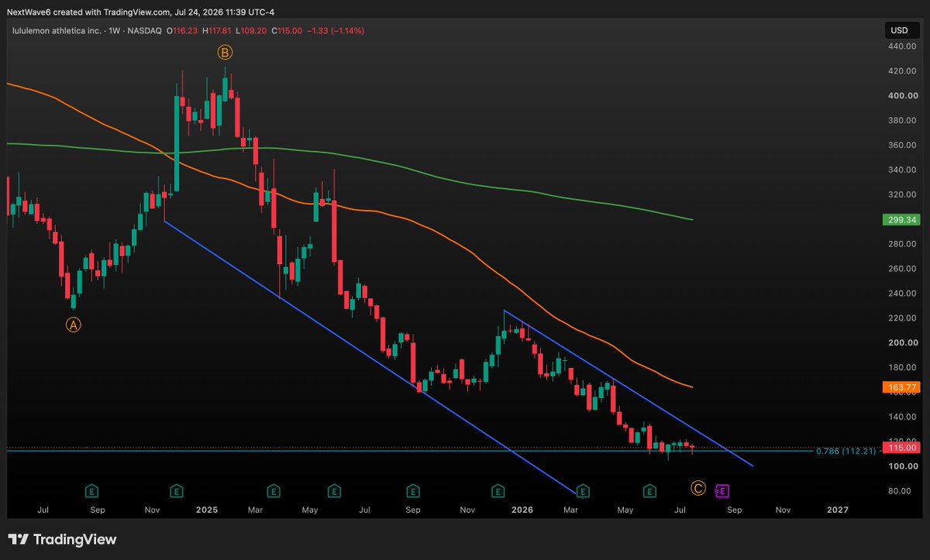The width and height of the screenshot is (930, 560).
Task: Select the circled B wave label
Action: pos(225,53)
